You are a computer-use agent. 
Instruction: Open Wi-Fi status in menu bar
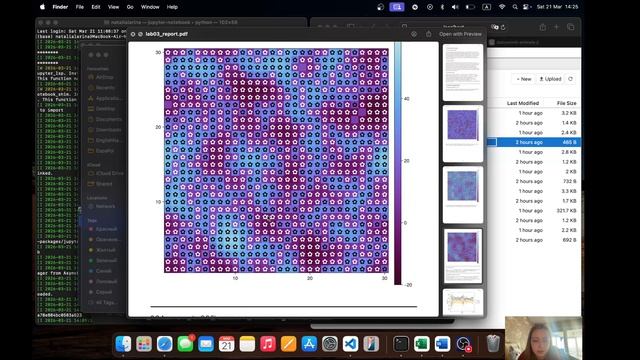[x=502, y=7]
